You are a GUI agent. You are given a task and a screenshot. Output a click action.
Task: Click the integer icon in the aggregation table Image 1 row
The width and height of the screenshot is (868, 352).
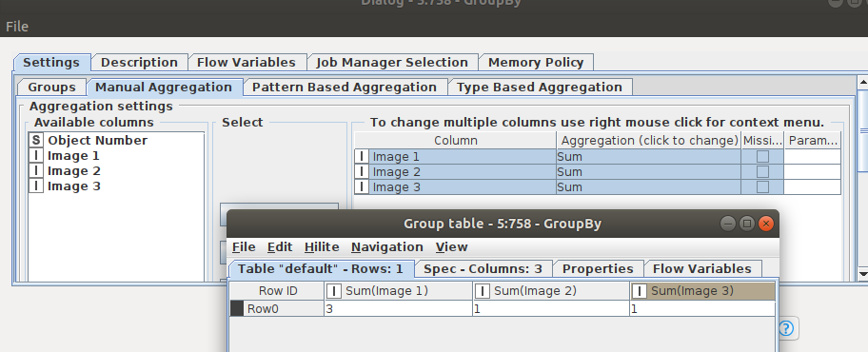coord(362,157)
